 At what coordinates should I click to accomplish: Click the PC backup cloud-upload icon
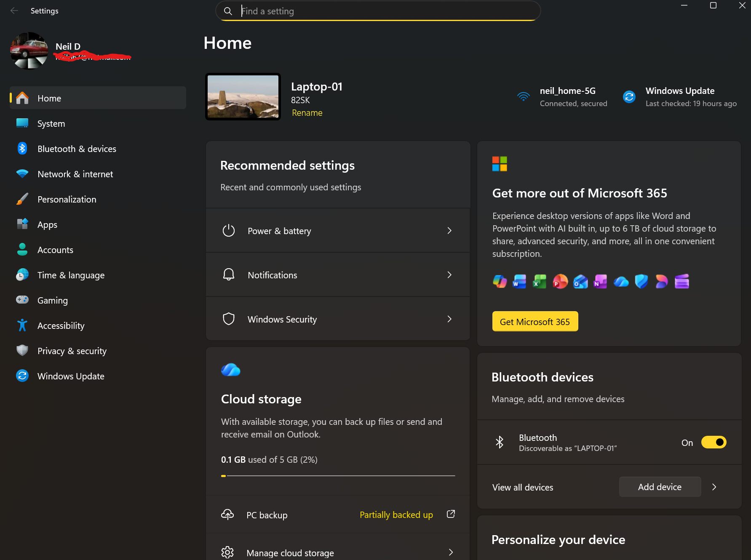[x=227, y=515]
